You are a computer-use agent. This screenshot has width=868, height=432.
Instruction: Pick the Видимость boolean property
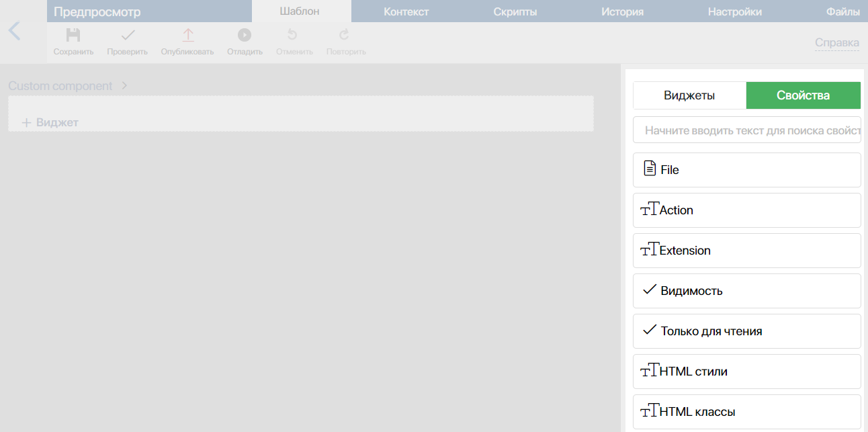[x=746, y=291]
